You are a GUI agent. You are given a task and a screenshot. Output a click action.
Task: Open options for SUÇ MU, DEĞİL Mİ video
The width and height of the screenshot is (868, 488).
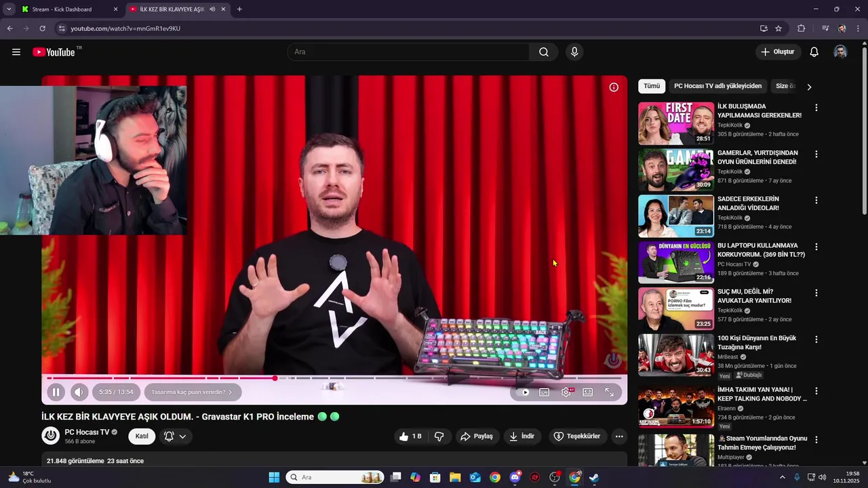click(x=816, y=293)
